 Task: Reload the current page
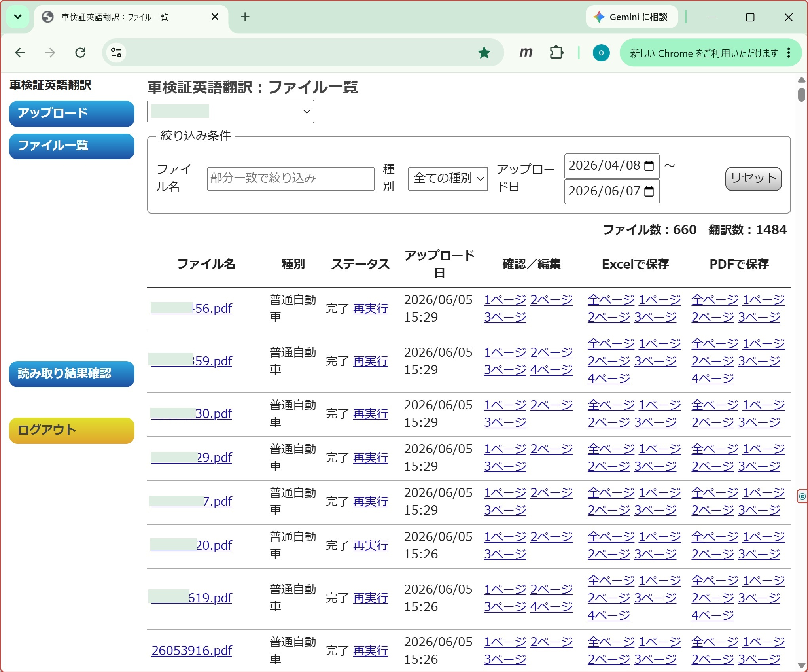coord(80,53)
